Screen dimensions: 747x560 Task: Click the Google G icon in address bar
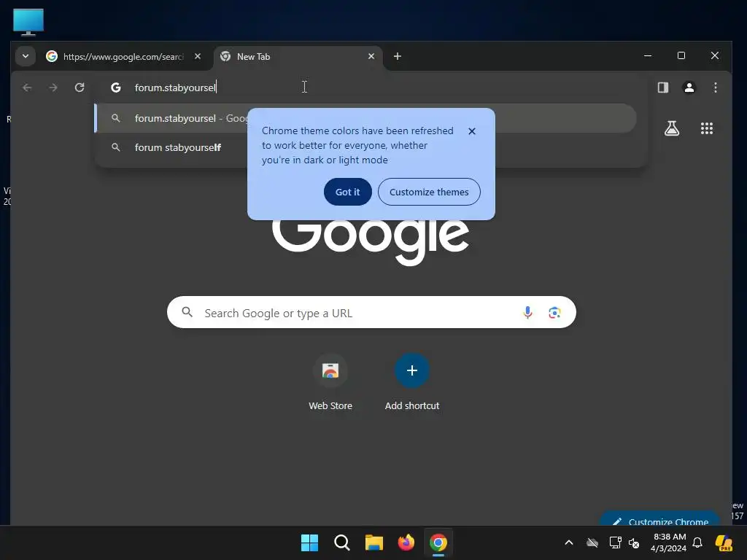coord(116,87)
